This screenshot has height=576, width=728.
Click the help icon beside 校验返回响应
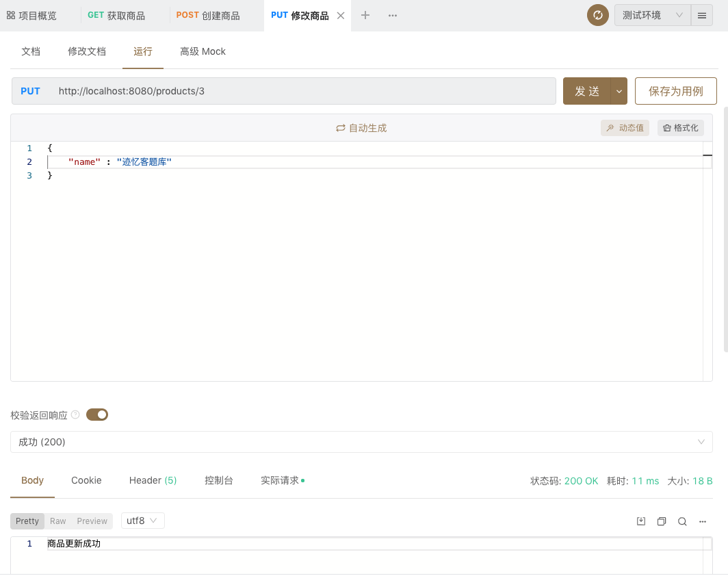(75, 415)
